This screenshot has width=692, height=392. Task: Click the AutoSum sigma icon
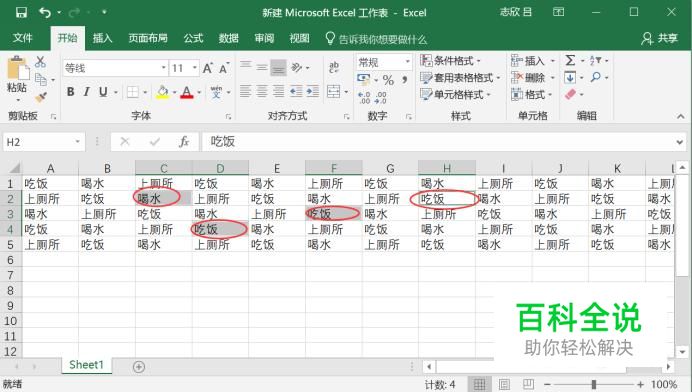click(570, 60)
